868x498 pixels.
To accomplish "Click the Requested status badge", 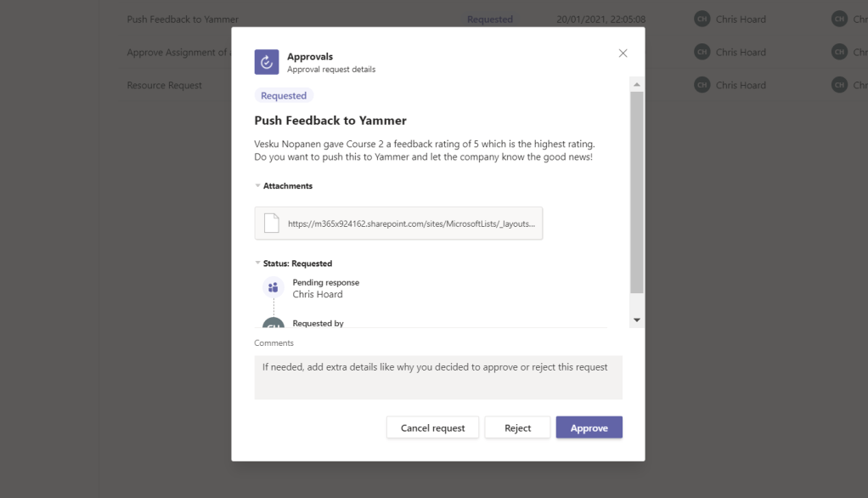I will pyautogui.click(x=284, y=96).
